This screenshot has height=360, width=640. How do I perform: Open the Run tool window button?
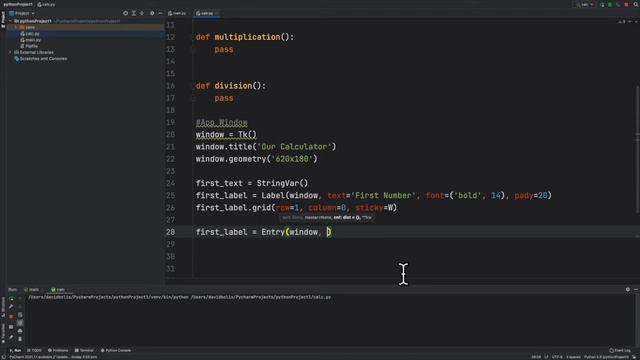15,350
